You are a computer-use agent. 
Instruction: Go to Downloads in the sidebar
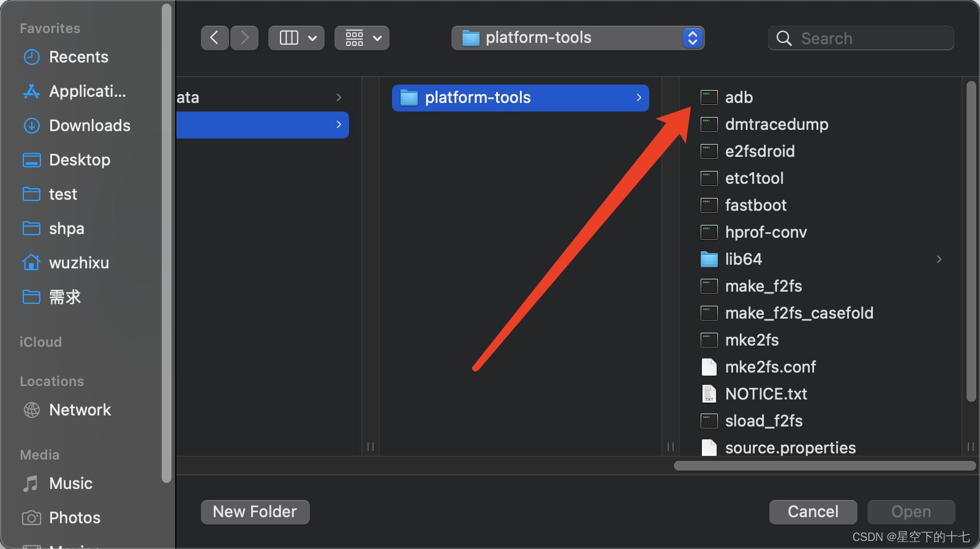coord(89,126)
